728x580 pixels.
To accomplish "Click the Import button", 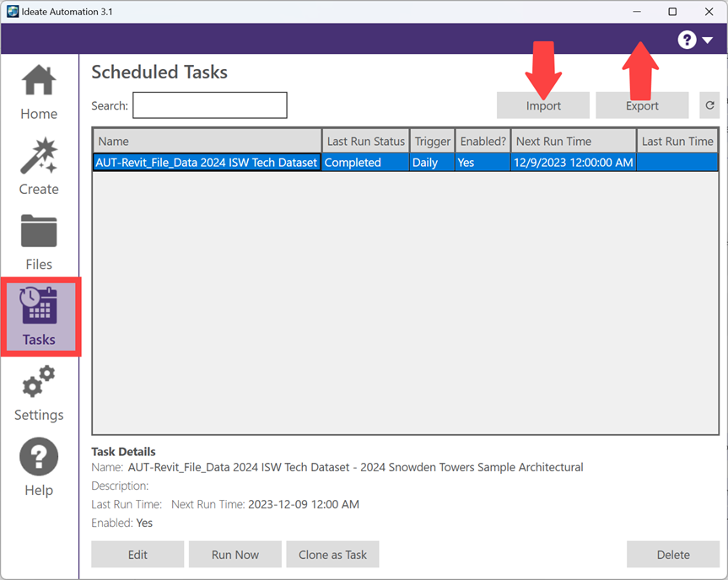I will coord(543,105).
